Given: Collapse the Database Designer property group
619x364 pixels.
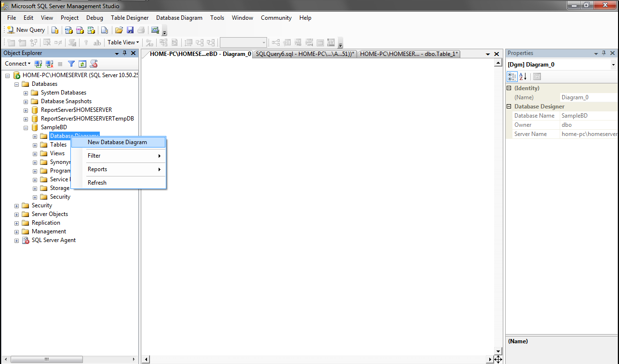Looking at the screenshot, I should click(509, 107).
